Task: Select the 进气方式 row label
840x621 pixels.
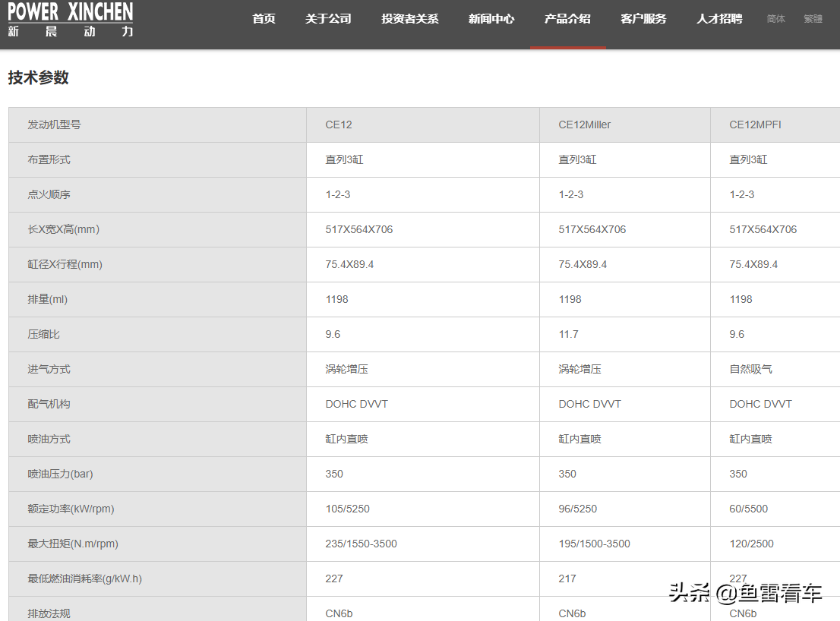Action: coord(49,369)
